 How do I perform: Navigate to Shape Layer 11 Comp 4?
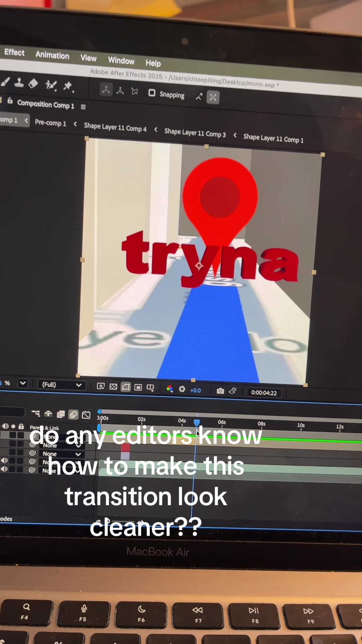115,127
